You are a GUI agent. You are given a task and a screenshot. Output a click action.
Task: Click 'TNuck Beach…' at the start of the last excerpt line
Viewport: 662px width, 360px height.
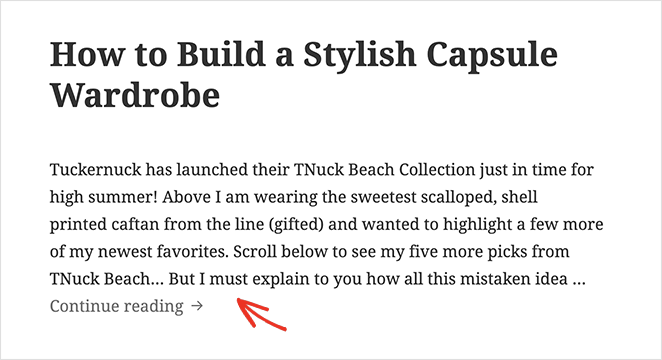(x=106, y=279)
